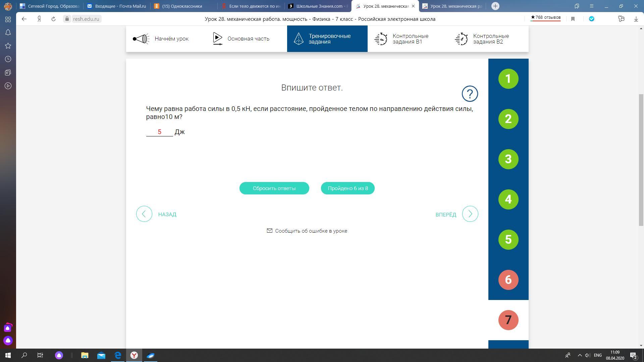644x362 pixels.
Task: Select task number 3 circle
Action: 508,159
